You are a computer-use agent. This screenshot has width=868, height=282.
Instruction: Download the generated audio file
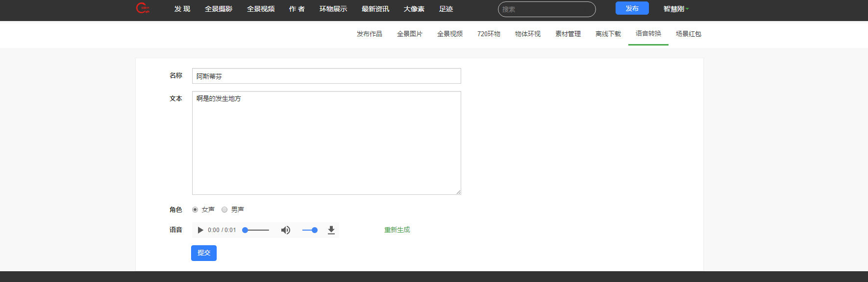331,230
